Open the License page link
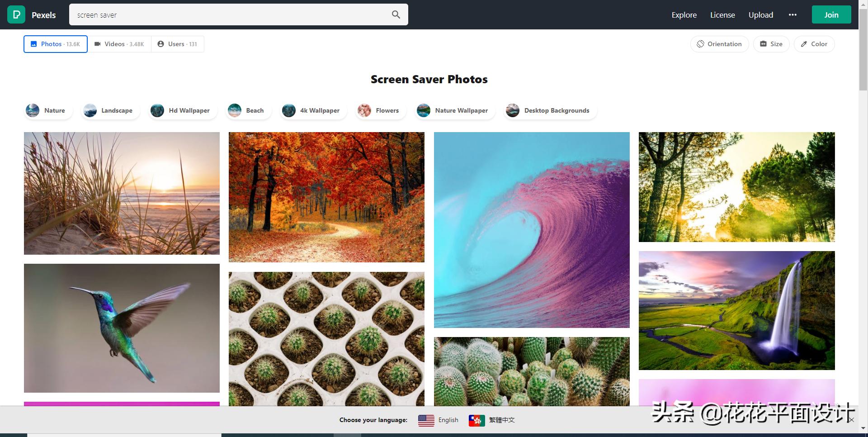 722,15
